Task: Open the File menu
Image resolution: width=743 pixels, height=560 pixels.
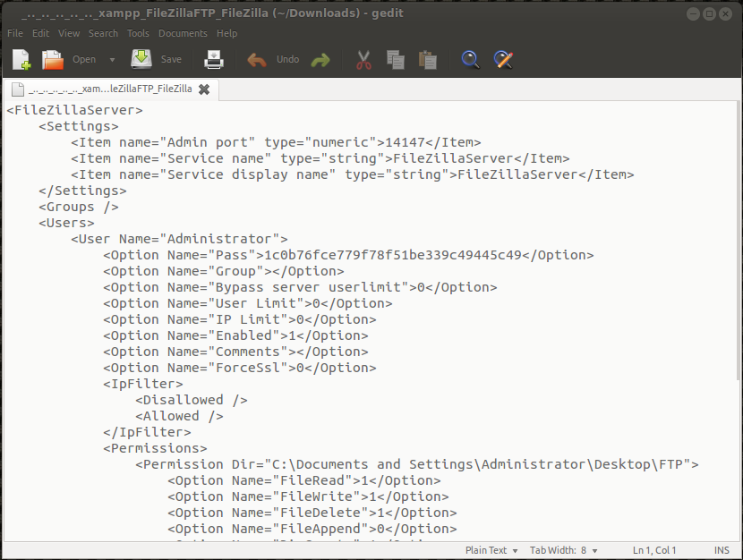Action: [x=15, y=33]
